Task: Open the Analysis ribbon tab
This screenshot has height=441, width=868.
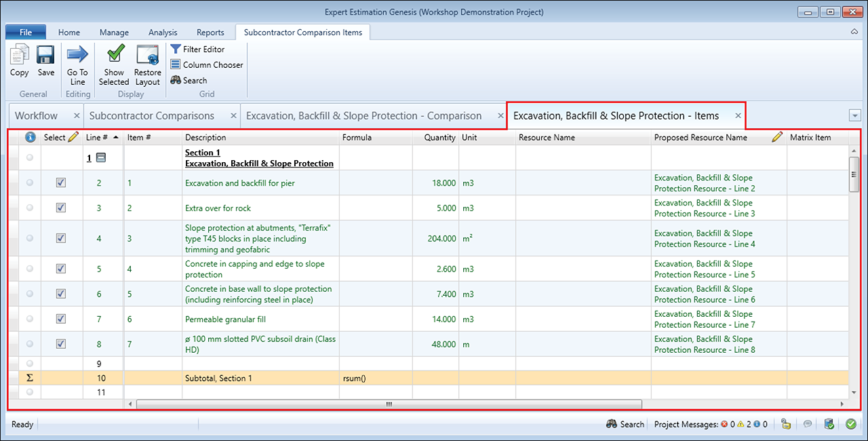Action: click(x=163, y=32)
